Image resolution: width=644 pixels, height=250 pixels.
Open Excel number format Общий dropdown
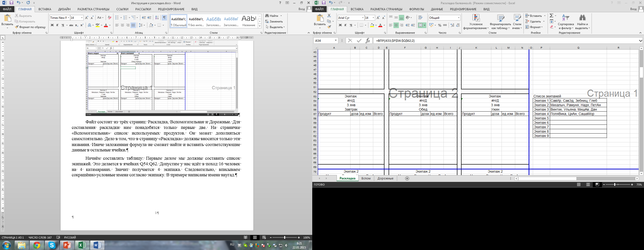(x=459, y=18)
